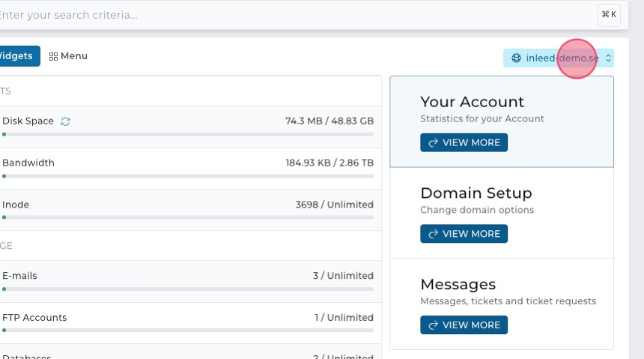Click the Disk Space usage bar
Image resolution: width=644 pixels, height=359 pixels.
(187, 134)
